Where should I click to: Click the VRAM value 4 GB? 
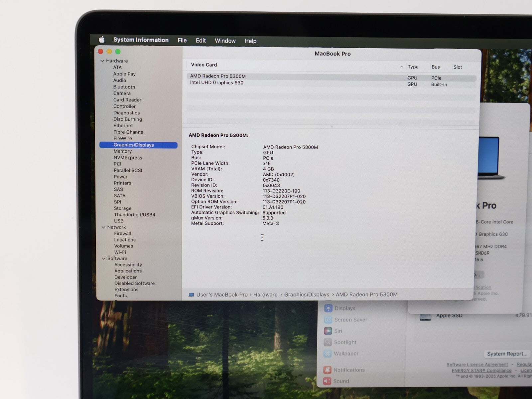tap(268, 169)
